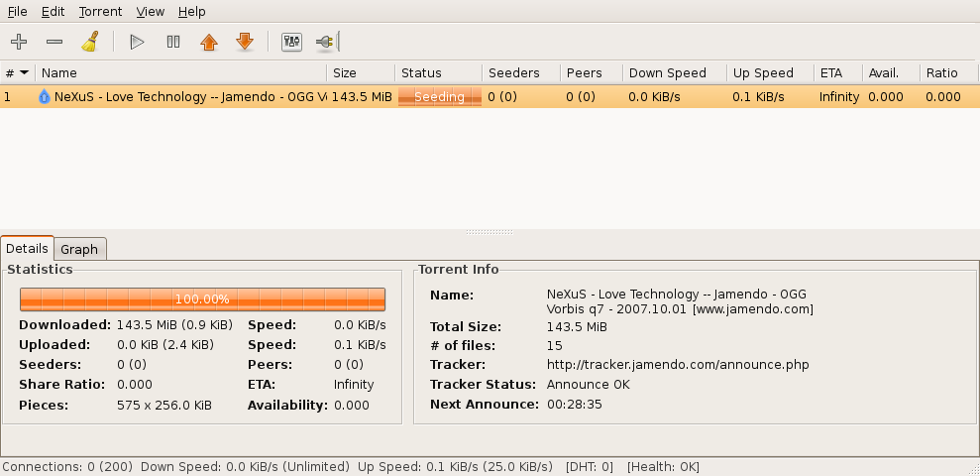Open the File menu
Screen dimensions: 980x476
[18, 11]
